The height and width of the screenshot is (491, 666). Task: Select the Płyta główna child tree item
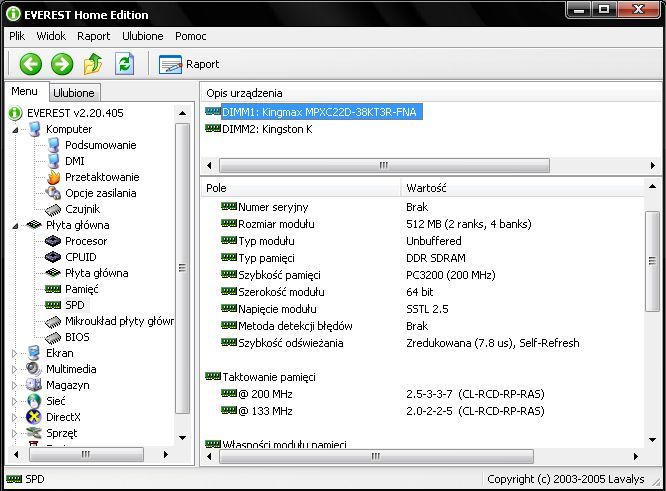[96, 274]
